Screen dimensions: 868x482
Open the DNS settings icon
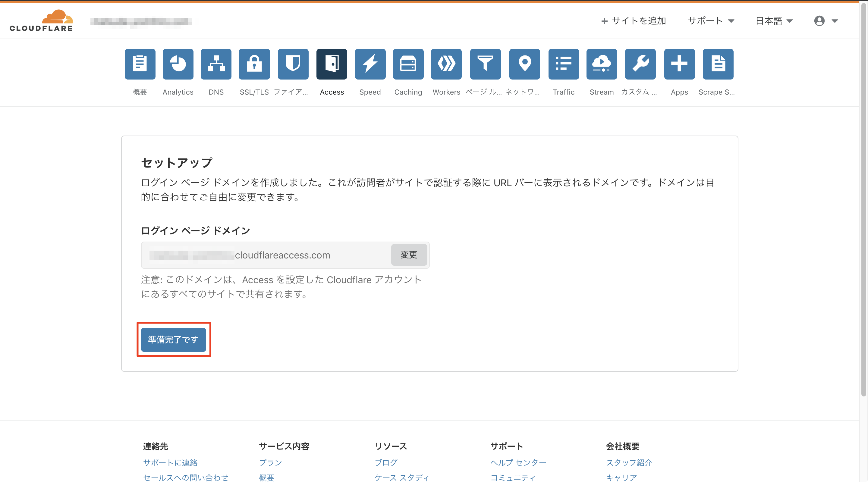216,64
